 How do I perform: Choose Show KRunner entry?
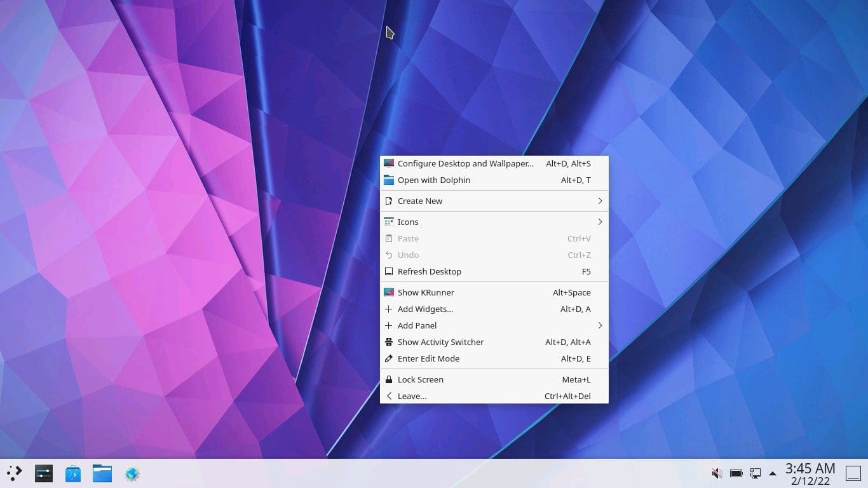[x=494, y=292]
